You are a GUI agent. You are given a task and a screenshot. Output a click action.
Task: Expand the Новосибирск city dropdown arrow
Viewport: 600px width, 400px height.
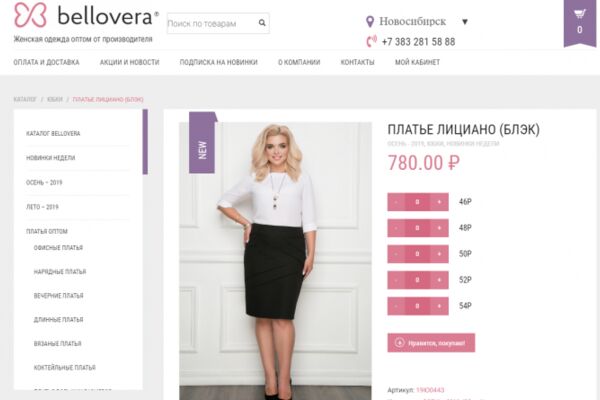465,21
